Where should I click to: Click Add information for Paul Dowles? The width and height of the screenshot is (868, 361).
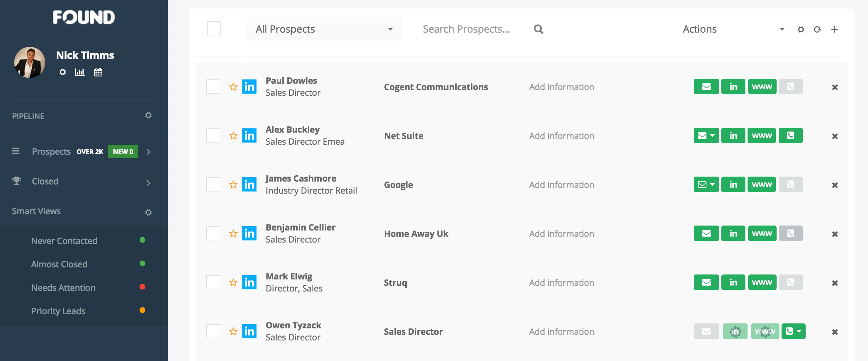pos(562,87)
